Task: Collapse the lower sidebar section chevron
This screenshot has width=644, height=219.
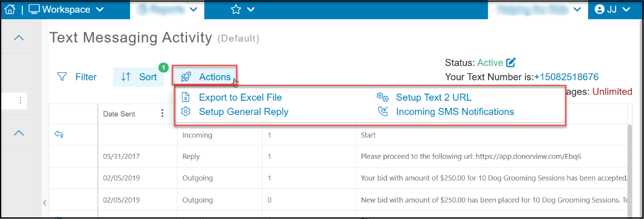Action: point(19,133)
